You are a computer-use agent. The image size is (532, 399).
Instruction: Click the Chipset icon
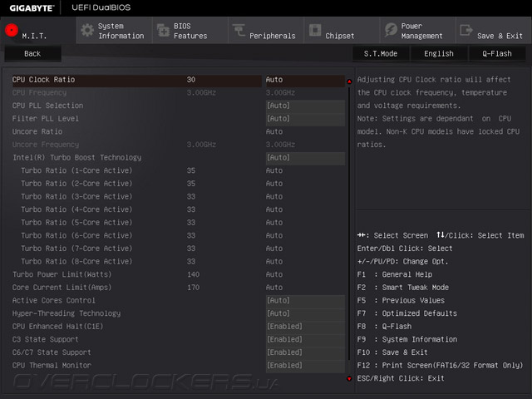coord(315,30)
